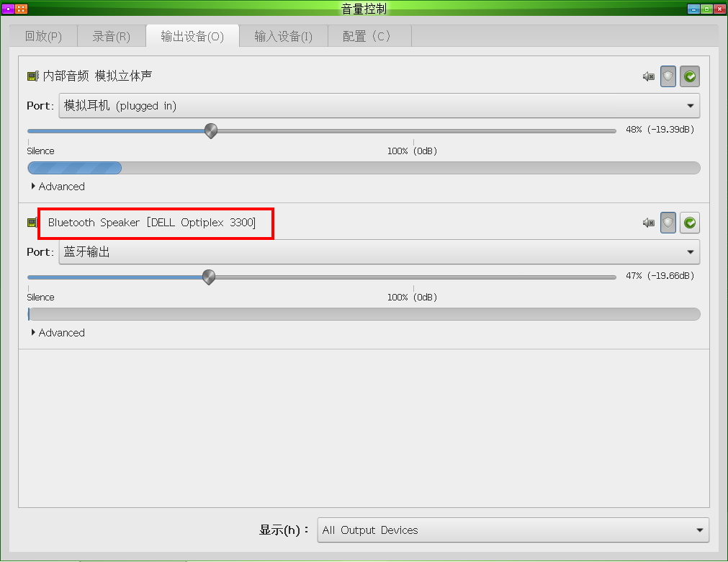
Task: Mute the 内部音频 模拟立体声 output
Action: (x=649, y=76)
